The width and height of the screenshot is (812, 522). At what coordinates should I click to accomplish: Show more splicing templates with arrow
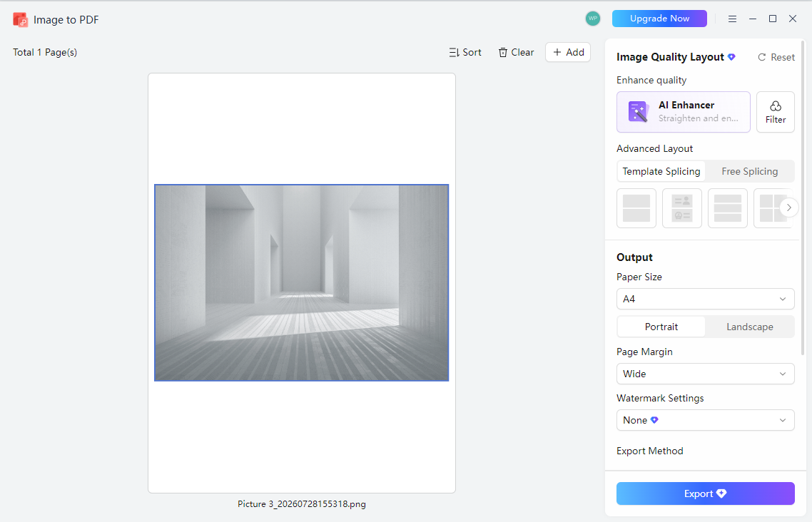click(788, 208)
